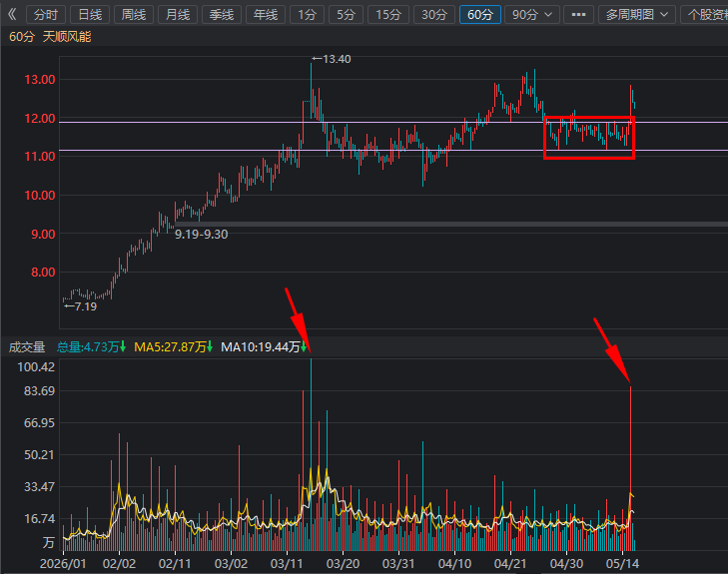Switch to 分时 intraday chart
This screenshot has height=574, width=728.
tap(46, 15)
